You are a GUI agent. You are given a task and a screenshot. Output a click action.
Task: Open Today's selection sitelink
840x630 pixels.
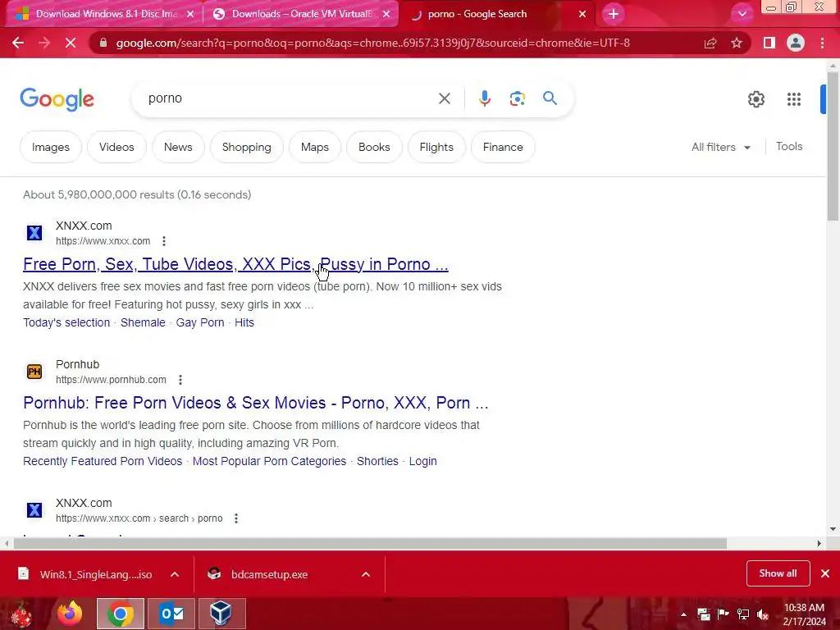pos(66,322)
